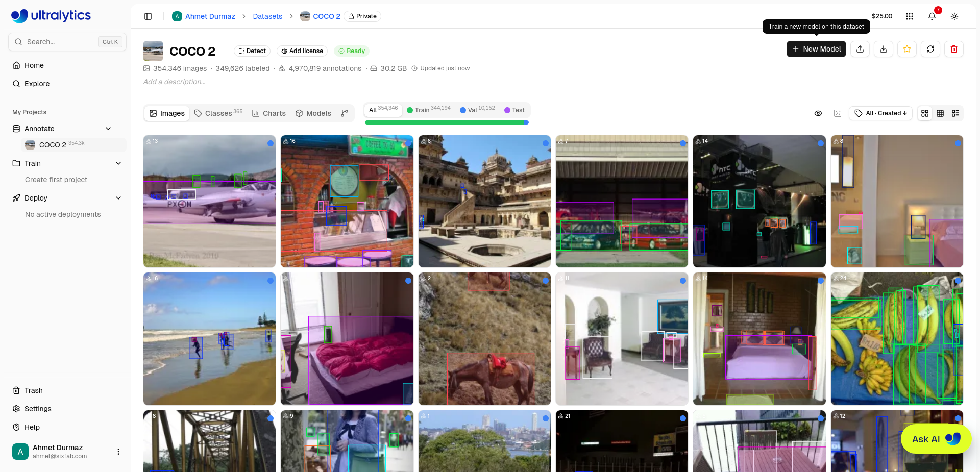
Task: Open the castle courtyard image with 6 annotations
Action: click(484, 201)
